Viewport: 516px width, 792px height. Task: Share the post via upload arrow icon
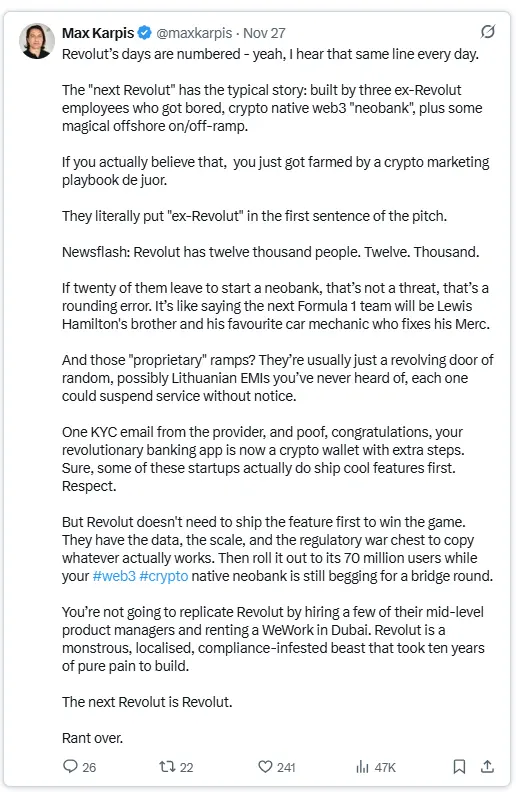[x=487, y=766]
